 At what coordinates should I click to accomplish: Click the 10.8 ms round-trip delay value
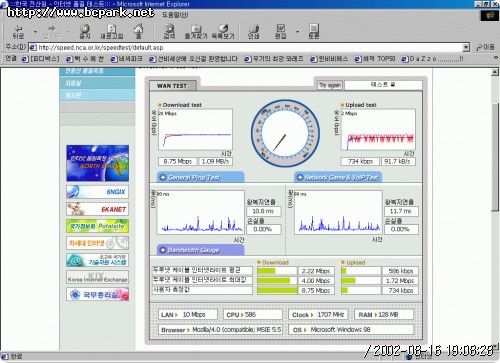click(263, 211)
